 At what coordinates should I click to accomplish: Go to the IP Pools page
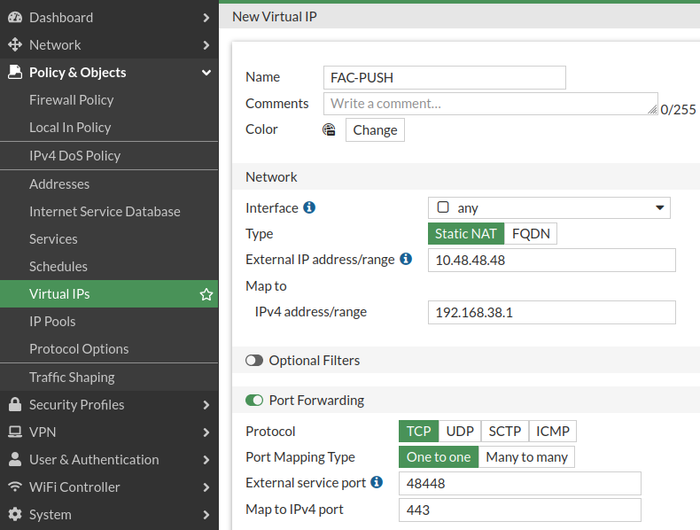(52, 322)
